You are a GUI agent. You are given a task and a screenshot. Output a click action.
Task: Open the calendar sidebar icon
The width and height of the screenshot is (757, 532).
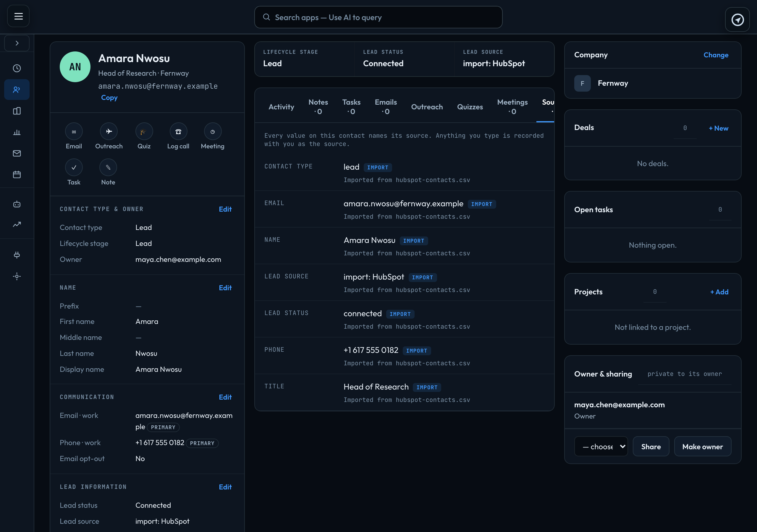17,174
